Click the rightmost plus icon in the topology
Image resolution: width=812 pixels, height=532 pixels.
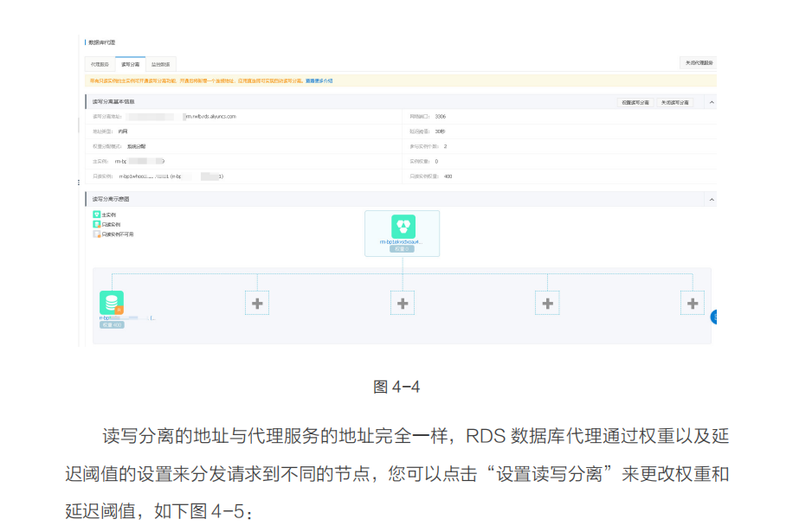tap(691, 303)
